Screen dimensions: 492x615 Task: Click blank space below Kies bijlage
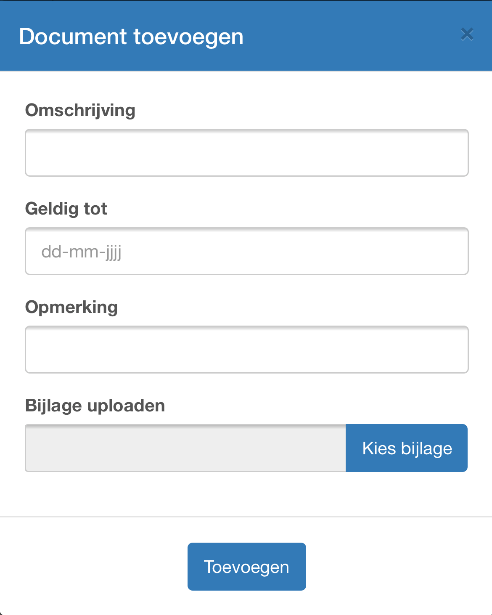click(x=407, y=493)
